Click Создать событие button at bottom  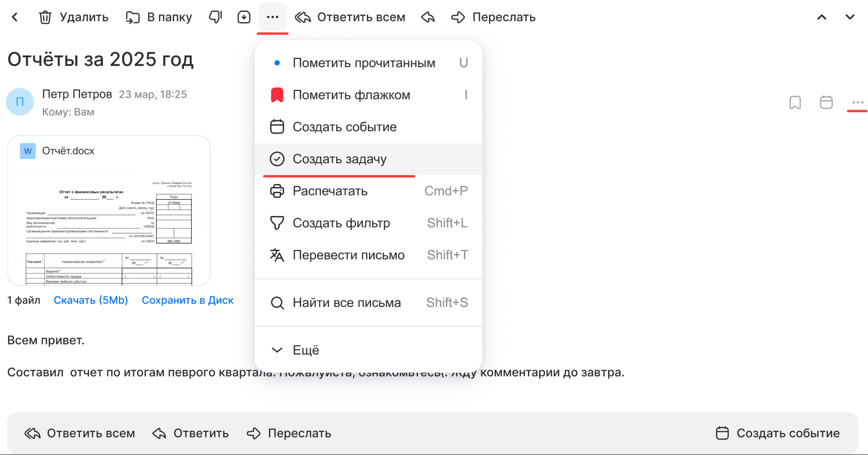pyautogui.click(x=778, y=433)
